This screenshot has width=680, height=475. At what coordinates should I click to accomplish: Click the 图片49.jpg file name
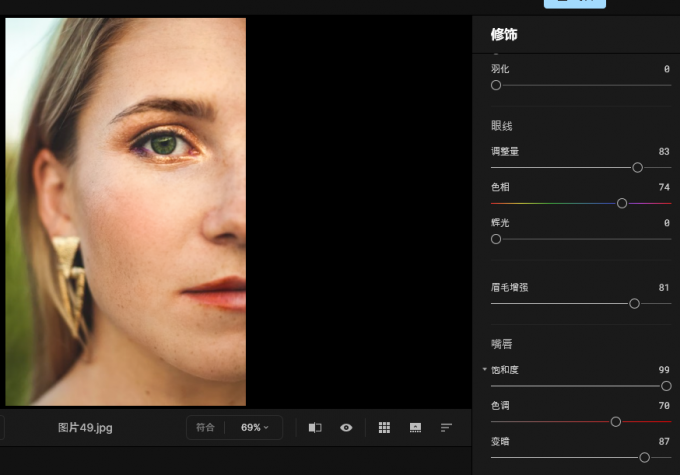(x=85, y=427)
